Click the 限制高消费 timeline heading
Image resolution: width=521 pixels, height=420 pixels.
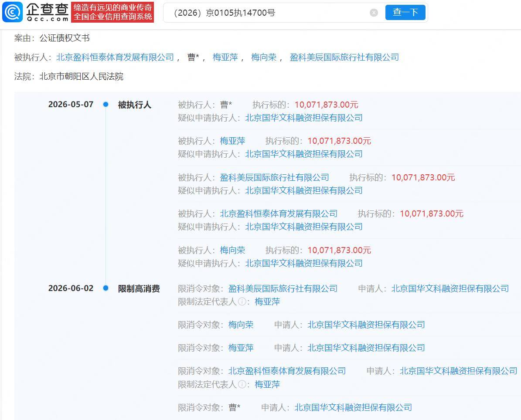(x=139, y=288)
